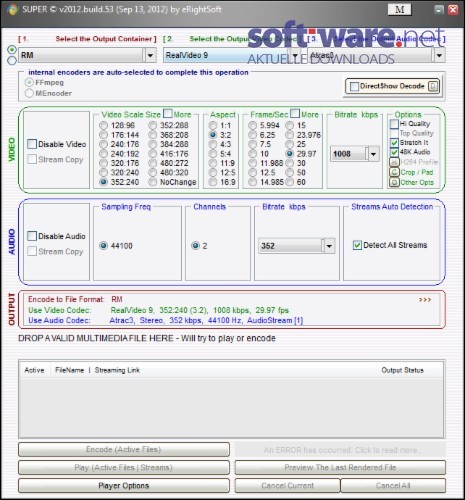Click Preview The Last Rendered File
Image resolution: width=465 pixels, height=500 pixels.
(x=340, y=467)
